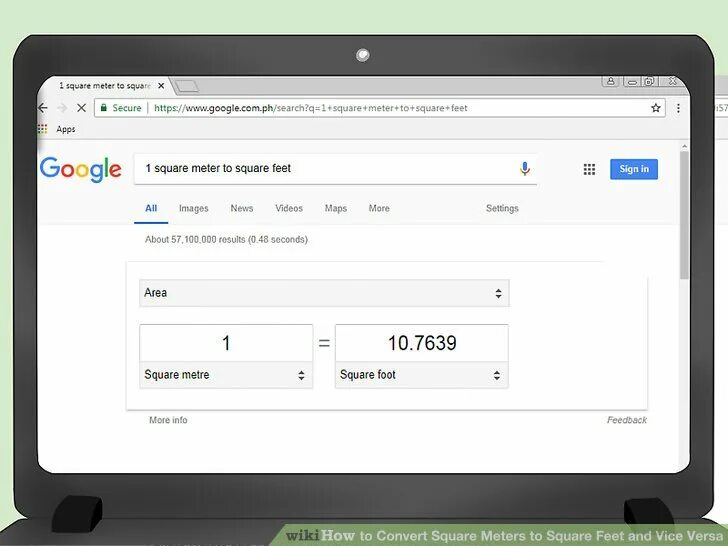Click the Chrome profile user icon
Viewport: 728px width, 546px height.
[611, 81]
